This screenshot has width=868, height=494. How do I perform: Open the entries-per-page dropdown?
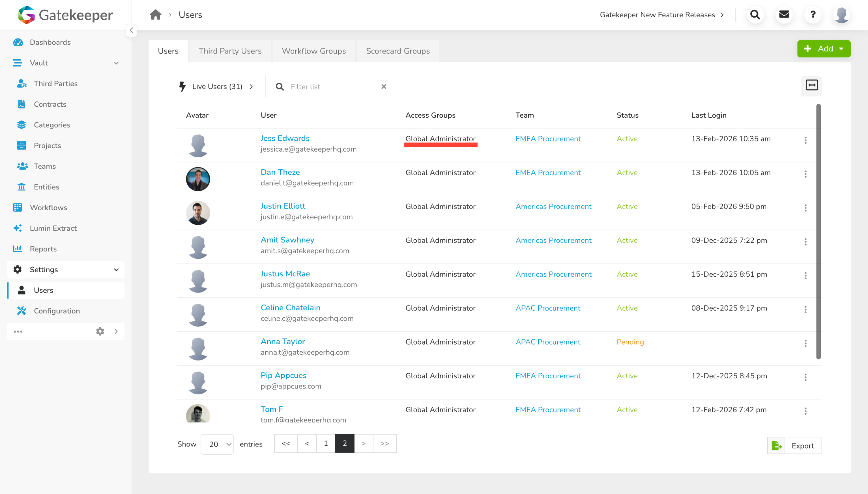pos(217,444)
